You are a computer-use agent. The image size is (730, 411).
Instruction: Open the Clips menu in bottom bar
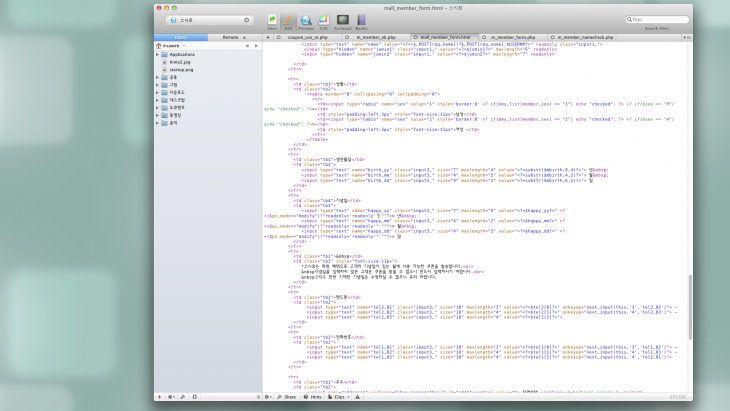click(341, 397)
